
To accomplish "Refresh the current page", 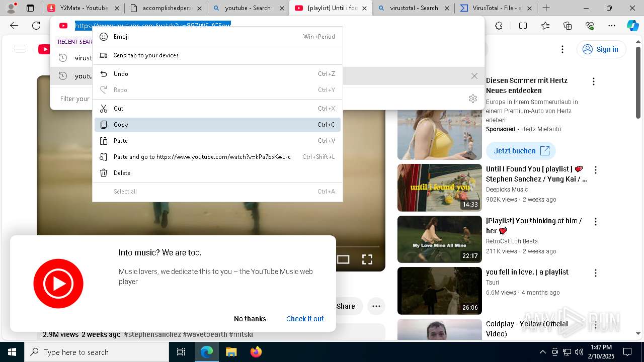I will (x=36, y=26).
